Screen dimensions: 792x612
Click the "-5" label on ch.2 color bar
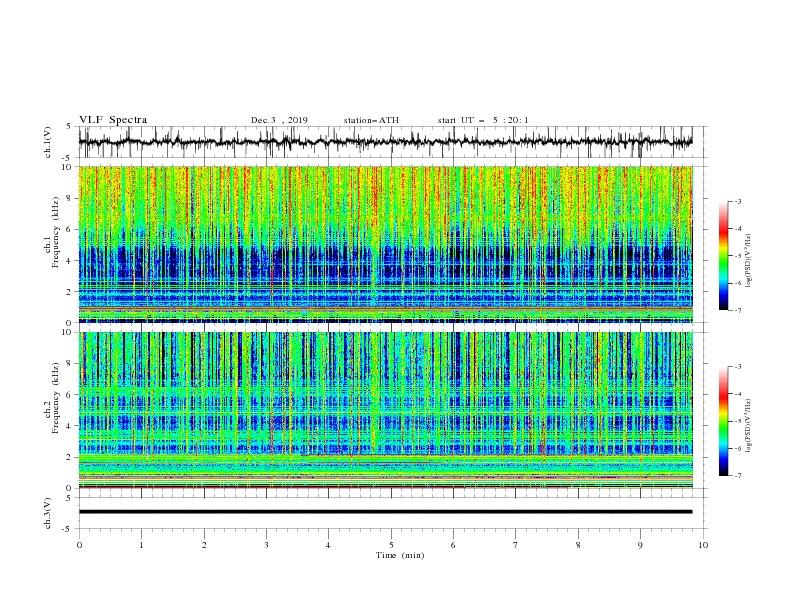tap(738, 421)
